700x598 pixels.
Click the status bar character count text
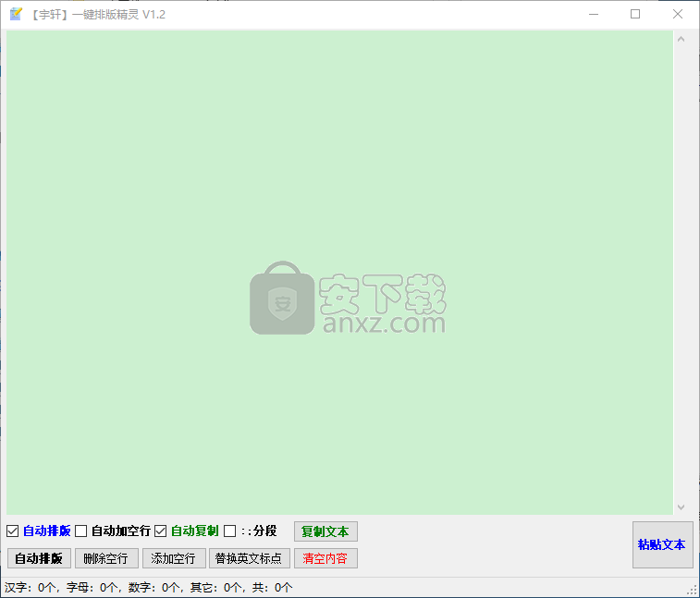(148, 587)
